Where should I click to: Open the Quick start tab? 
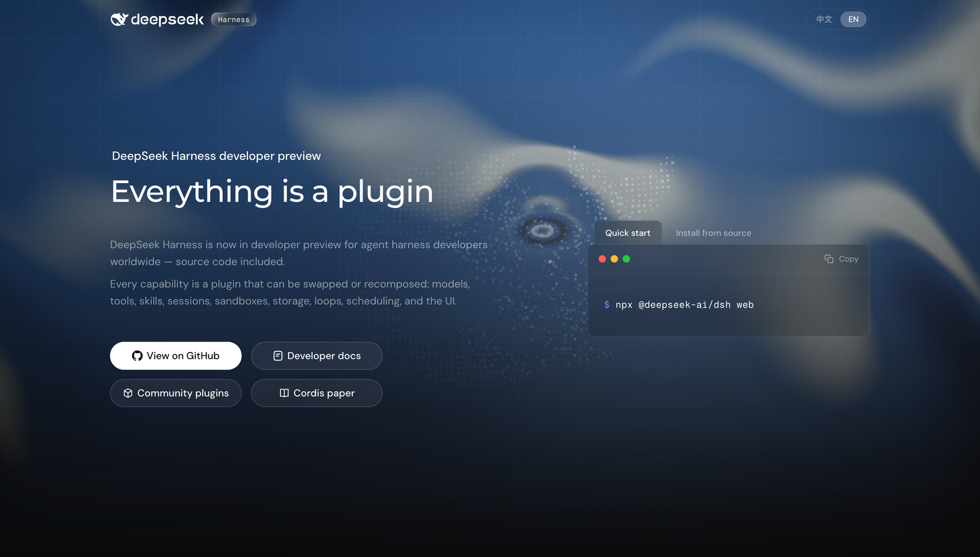point(628,233)
